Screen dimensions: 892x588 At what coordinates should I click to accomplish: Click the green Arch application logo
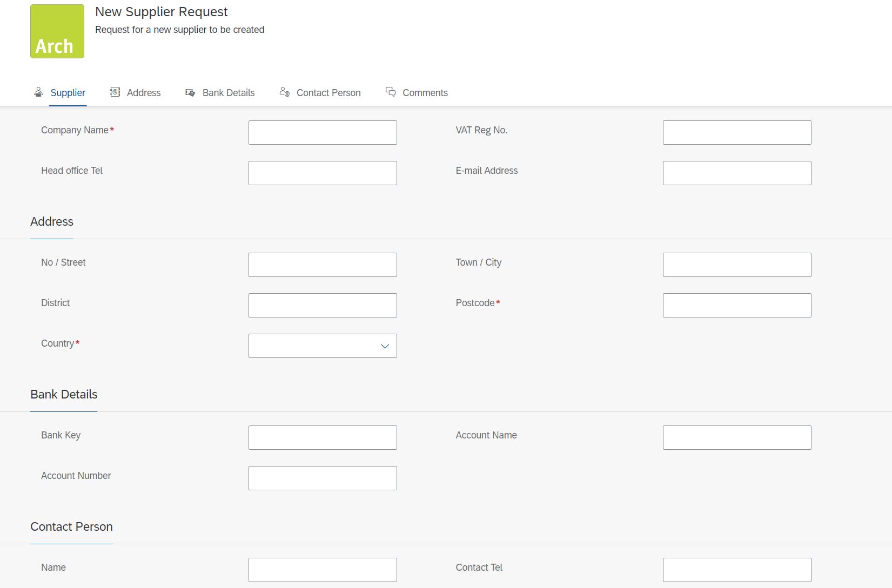(x=57, y=31)
